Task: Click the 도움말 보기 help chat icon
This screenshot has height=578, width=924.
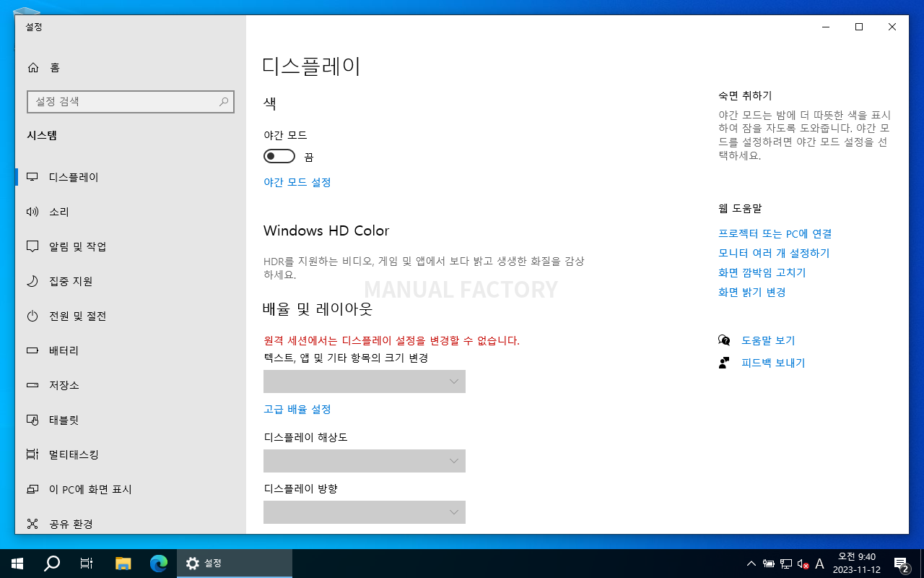Action: (x=724, y=340)
